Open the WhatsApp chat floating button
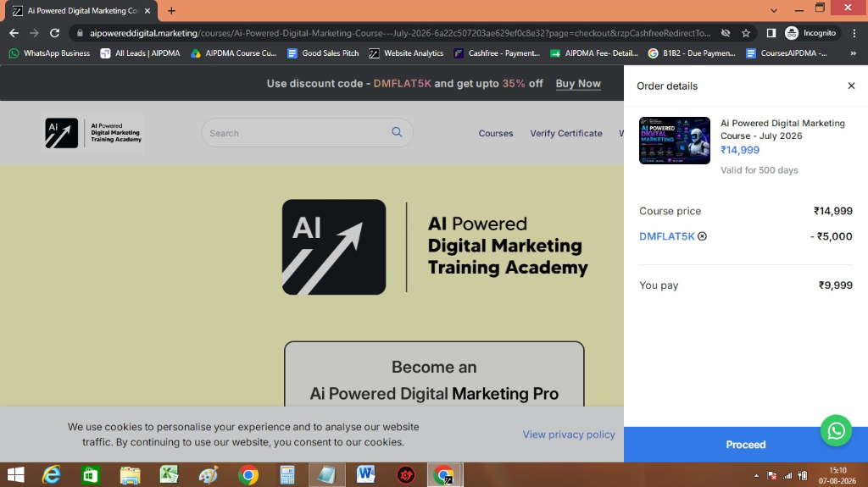Viewport: 868px width, 487px height. pos(836,430)
